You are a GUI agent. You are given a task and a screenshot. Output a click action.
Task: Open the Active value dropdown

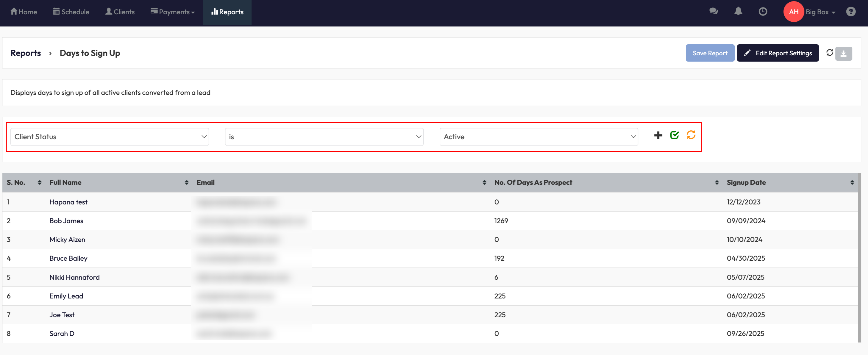[x=538, y=137]
